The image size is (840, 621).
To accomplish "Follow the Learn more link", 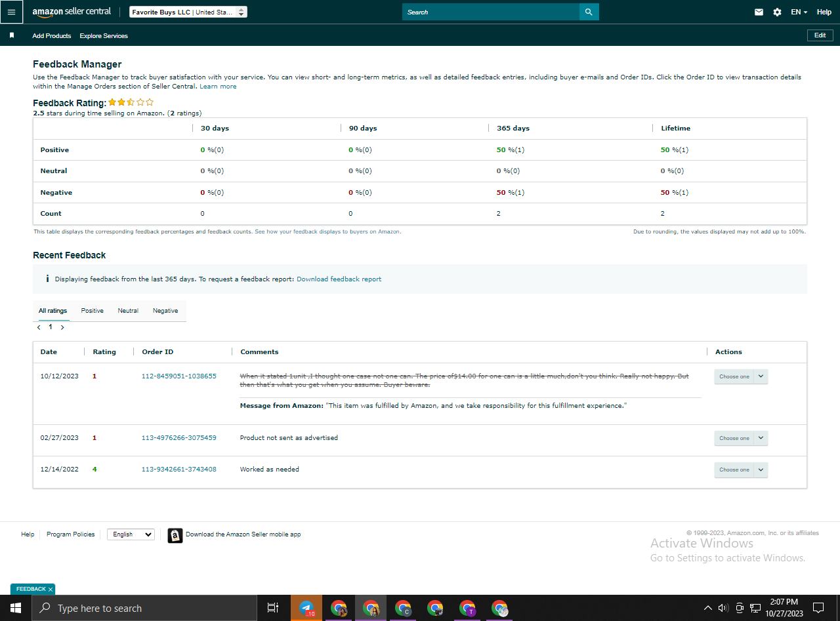I will [219, 87].
